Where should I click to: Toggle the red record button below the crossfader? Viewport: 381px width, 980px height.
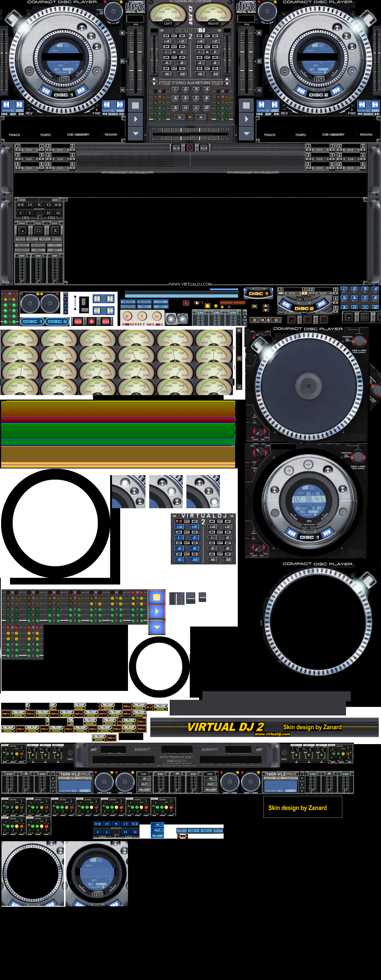[190, 148]
